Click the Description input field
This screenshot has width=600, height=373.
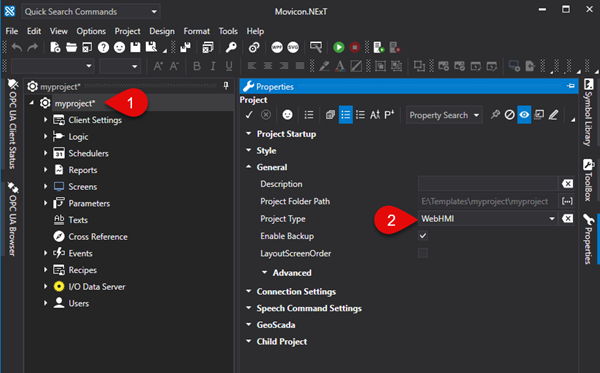[488, 184]
